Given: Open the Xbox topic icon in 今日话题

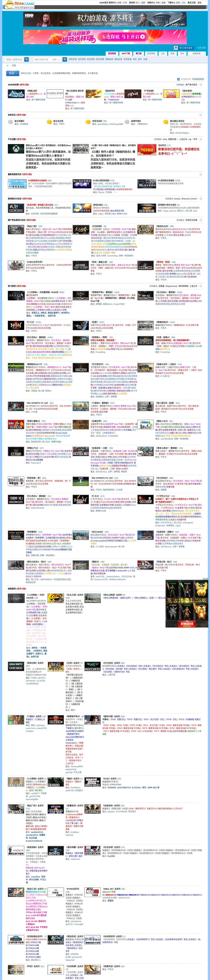Looking at the screenshot, I should [x=16, y=149].
